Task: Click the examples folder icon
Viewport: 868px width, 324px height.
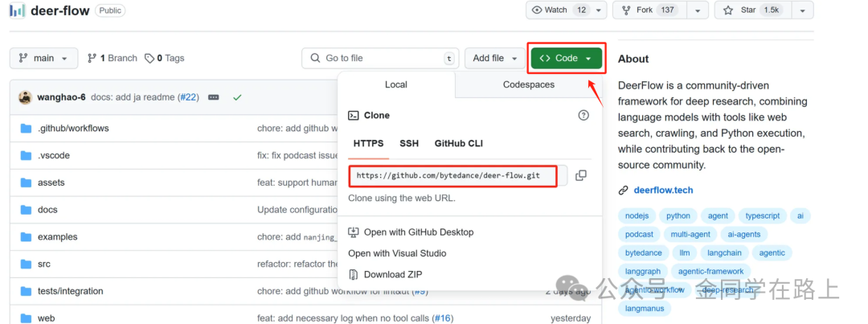Action: (x=26, y=237)
